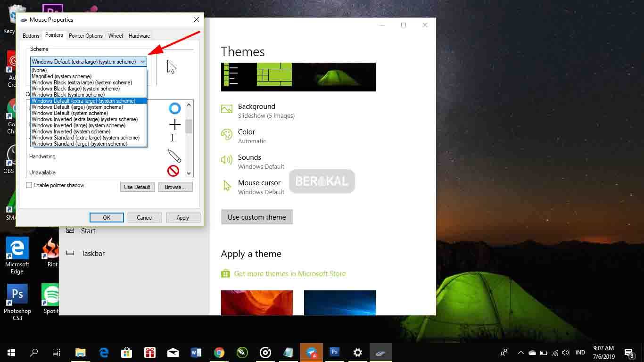Image resolution: width=644 pixels, height=362 pixels.
Task: Open File Explorer from taskbar
Action: pos(81,353)
